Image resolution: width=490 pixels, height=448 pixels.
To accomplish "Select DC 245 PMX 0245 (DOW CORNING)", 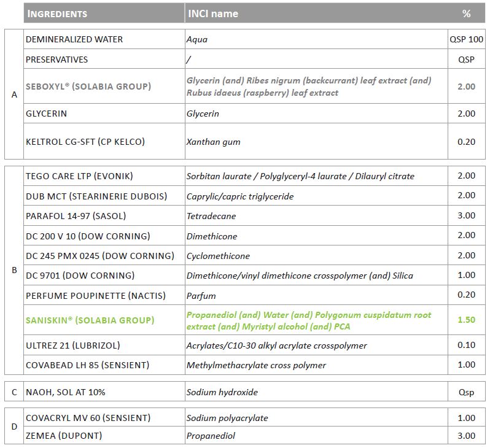I will coord(100,256).
